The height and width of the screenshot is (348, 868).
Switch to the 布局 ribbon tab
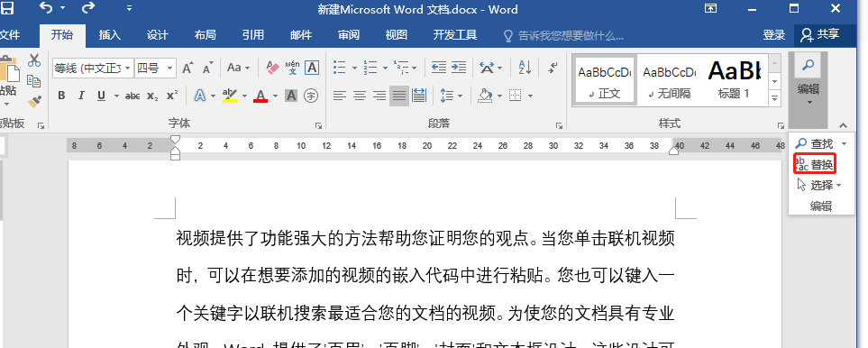[205, 35]
